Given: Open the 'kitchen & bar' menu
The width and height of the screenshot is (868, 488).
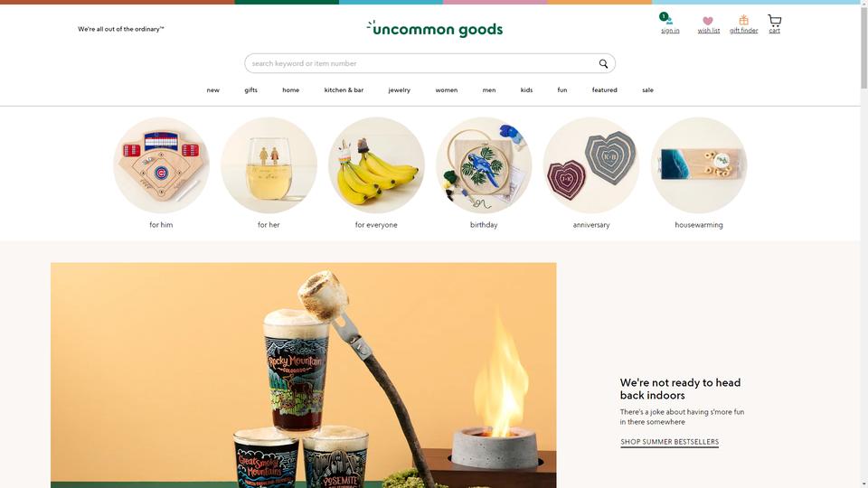Looking at the screenshot, I should click(344, 89).
